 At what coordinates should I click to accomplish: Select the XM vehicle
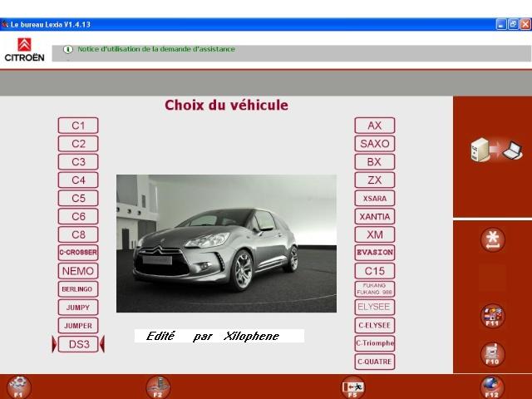click(375, 234)
